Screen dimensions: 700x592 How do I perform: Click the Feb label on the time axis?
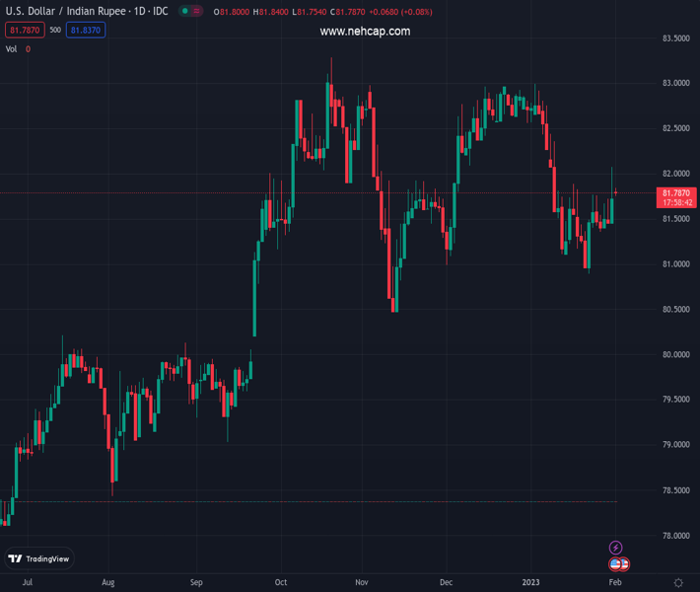click(x=614, y=583)
